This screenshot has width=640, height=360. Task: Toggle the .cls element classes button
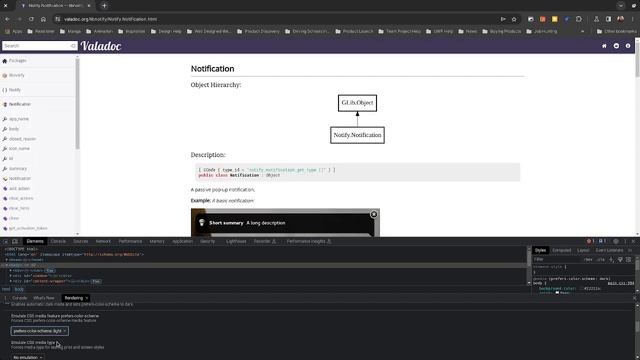click(x=600, y=259)
